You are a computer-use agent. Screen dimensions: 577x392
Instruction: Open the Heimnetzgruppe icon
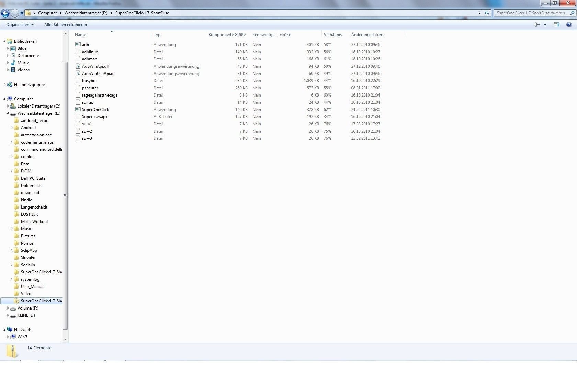point(10,85)
